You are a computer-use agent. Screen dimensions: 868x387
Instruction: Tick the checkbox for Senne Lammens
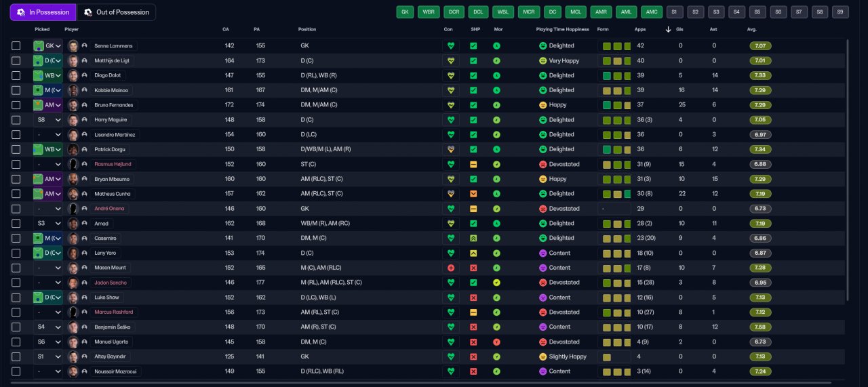click(16, 46)
